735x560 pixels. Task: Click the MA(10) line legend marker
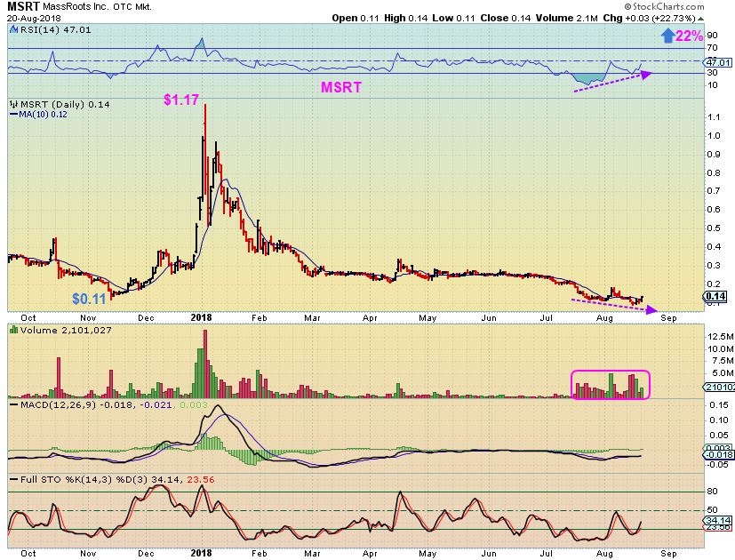click(x=14, y=115)
